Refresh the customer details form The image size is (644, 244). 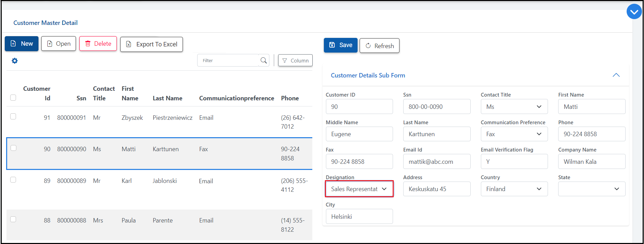point(379,46)
